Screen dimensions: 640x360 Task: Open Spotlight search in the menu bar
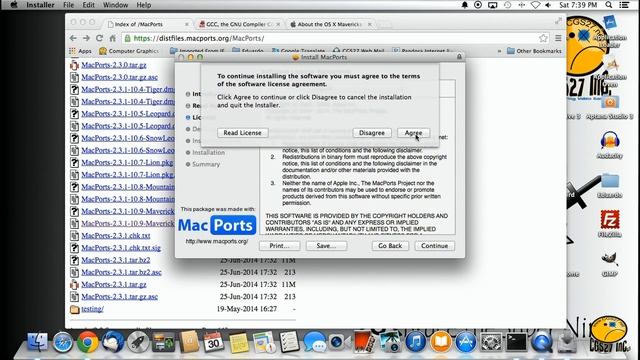(609, 5)
